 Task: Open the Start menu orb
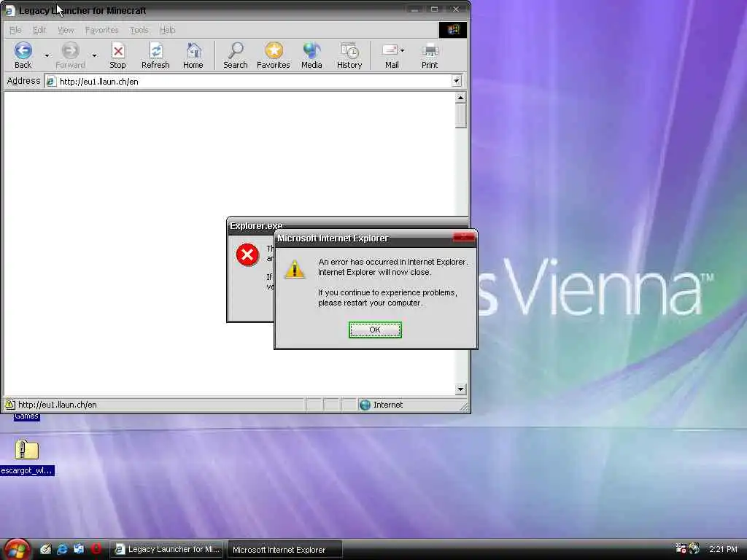tap(16, 550)
